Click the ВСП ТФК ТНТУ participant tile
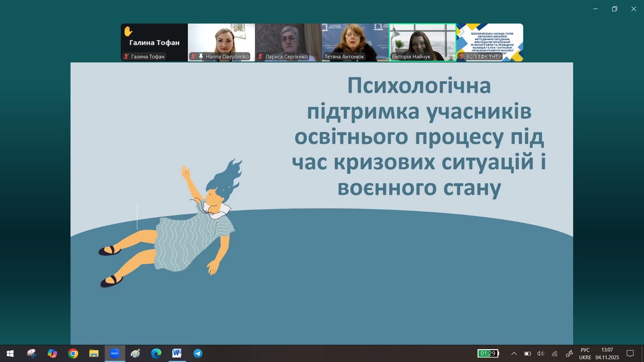The width and height of the screenshot is (644, 362). click(490, 42)
